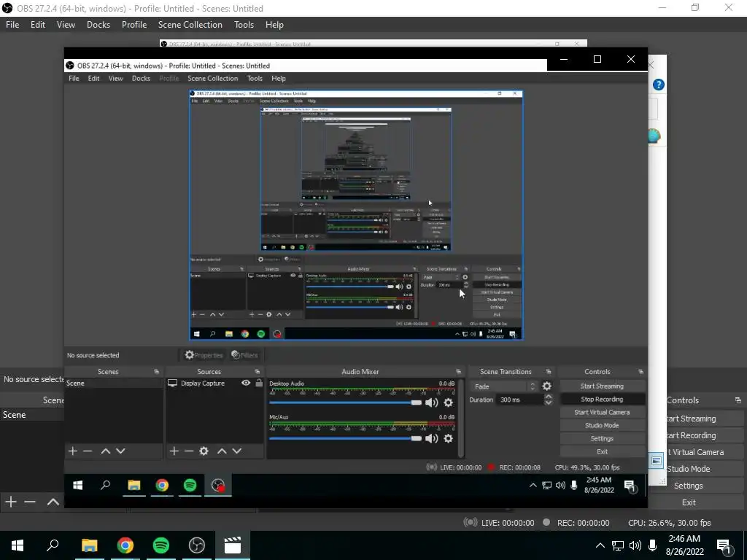The height and width of the screenshot is (560, 747).
Task: Click Start Streaming button in front window
Action: coord(602,386)
